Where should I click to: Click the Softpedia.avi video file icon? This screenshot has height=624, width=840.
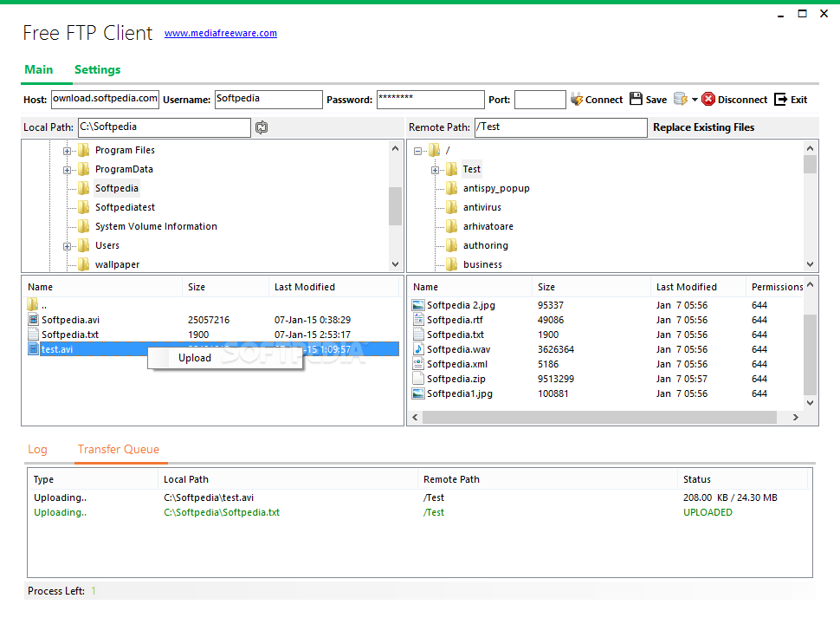click(x=33, y=320)
